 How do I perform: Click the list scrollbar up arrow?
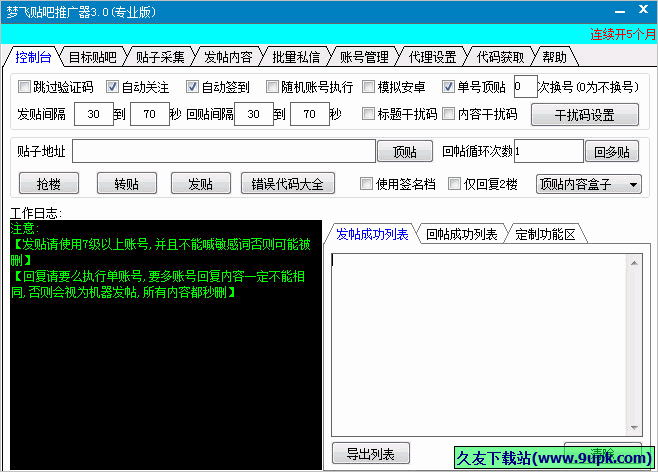click(634, 263)
